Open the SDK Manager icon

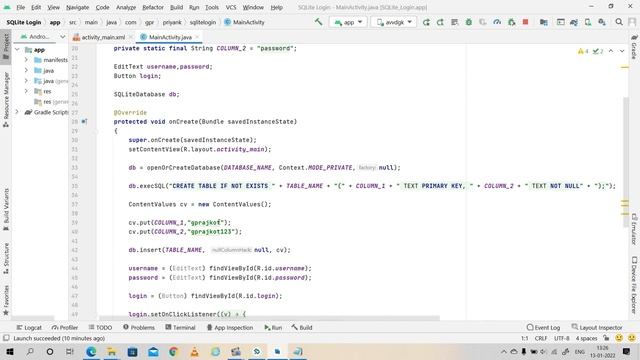[602, 22]
